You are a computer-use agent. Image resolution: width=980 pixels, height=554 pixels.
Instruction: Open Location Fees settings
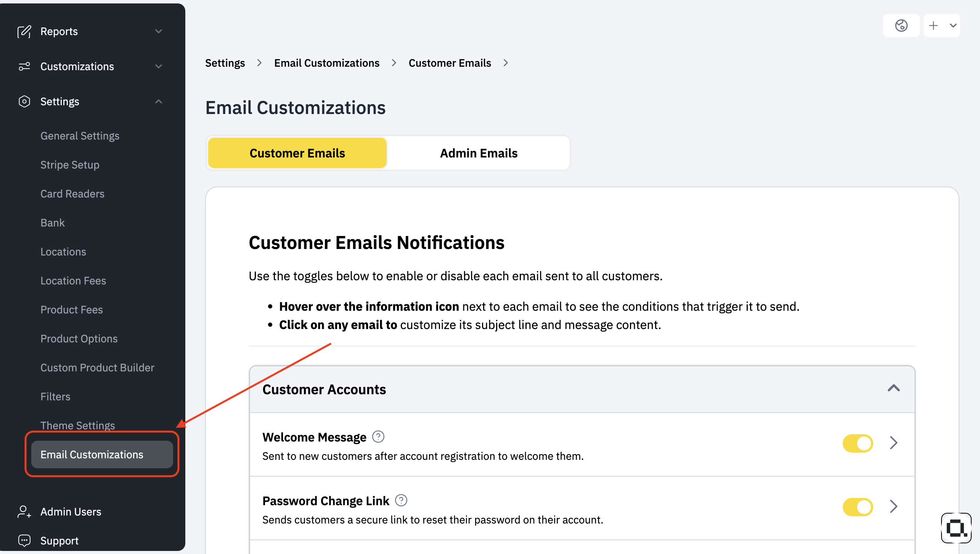pos(73,281)
